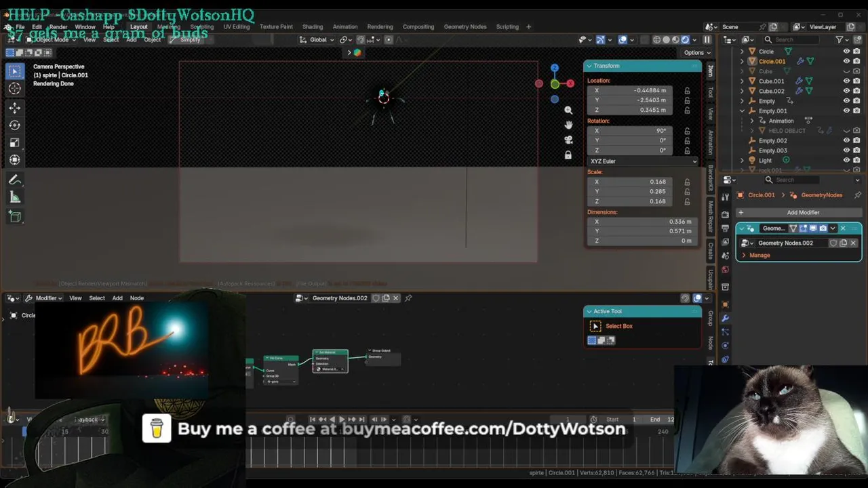Viewport: 868px width, 488px height.
Task: Open the Window menu
Action: [x=85, y=27]
